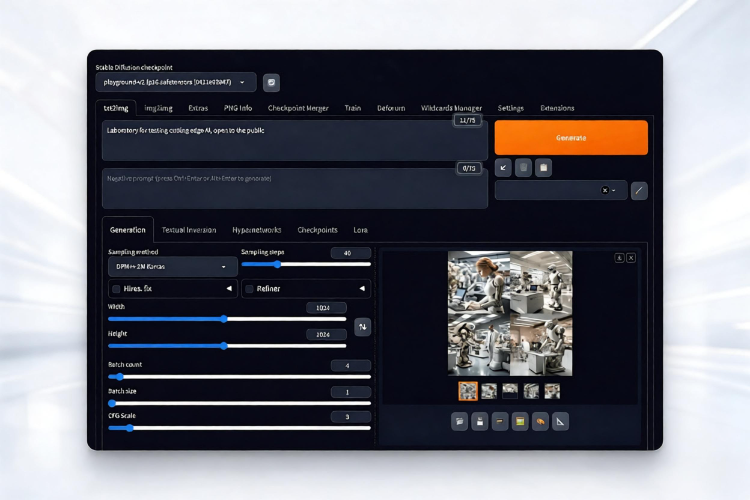
Task: Click into the Negative prompt text box
Action: [295, 189]
